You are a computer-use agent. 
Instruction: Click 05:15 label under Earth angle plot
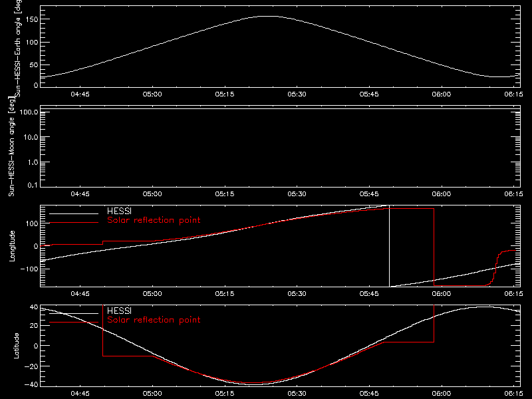click(x=225, y=94)
